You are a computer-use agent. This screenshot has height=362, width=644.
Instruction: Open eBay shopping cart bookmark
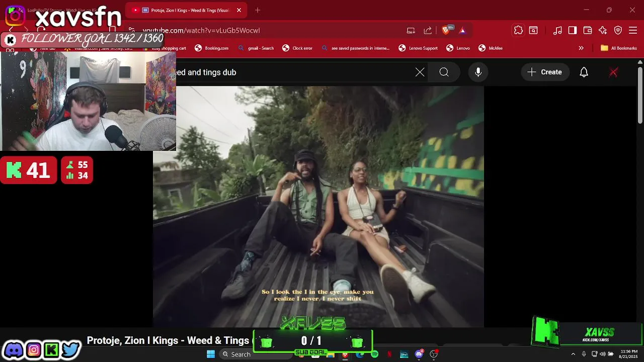pyautogui.click(x=164, y=48)
